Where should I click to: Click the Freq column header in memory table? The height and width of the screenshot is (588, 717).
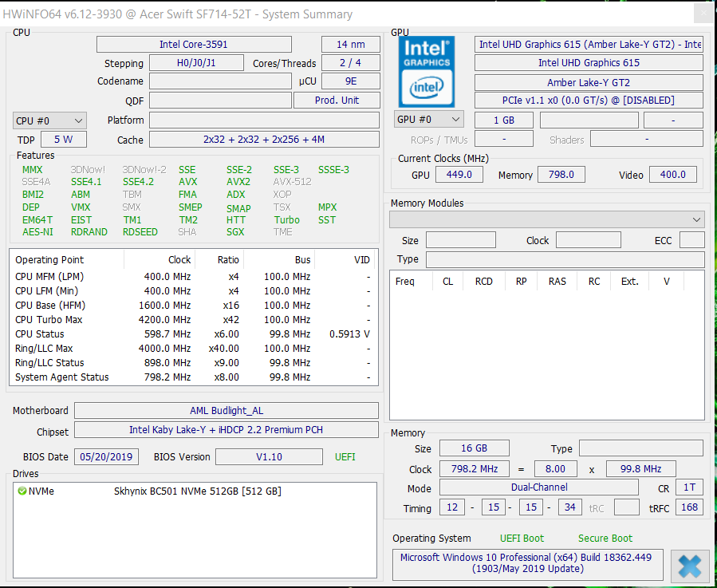pyautogui.click(x=405, y=282)
